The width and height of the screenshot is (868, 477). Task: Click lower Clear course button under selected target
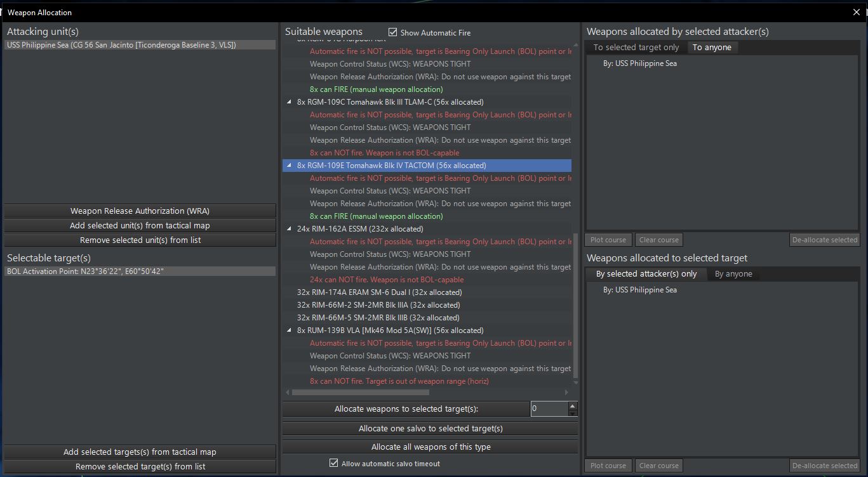[x=659, y=466]
